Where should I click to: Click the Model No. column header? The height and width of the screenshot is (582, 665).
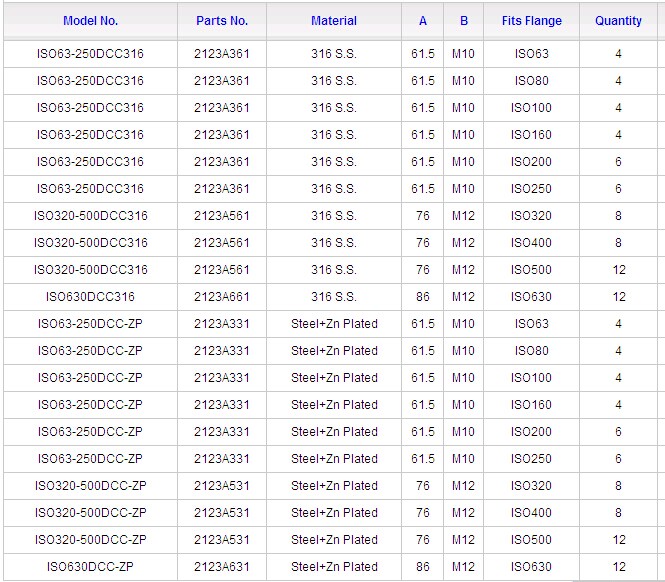[x=90, y=21]
